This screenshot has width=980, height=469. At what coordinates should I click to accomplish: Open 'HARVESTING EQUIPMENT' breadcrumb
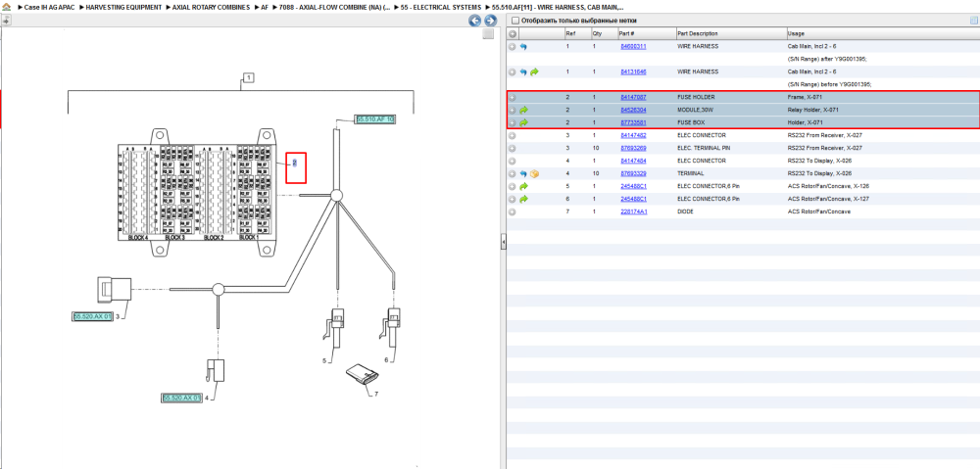(x=123, y=8)
